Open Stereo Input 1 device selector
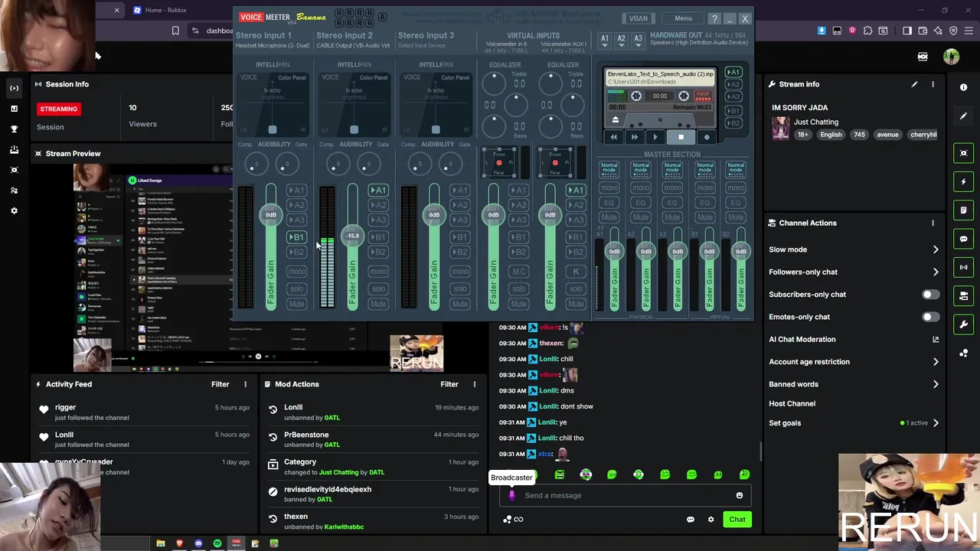This screenshot has height=551, width=980. pos(273,46)
